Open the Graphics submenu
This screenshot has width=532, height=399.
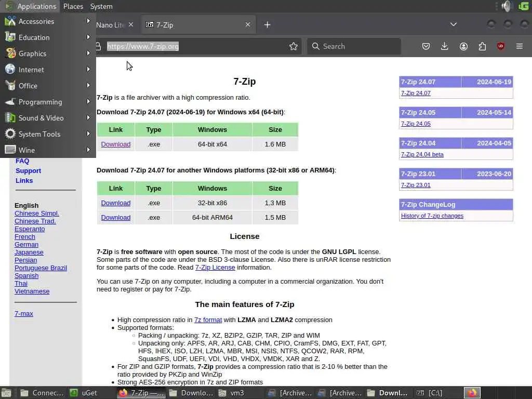coord(48,54)
